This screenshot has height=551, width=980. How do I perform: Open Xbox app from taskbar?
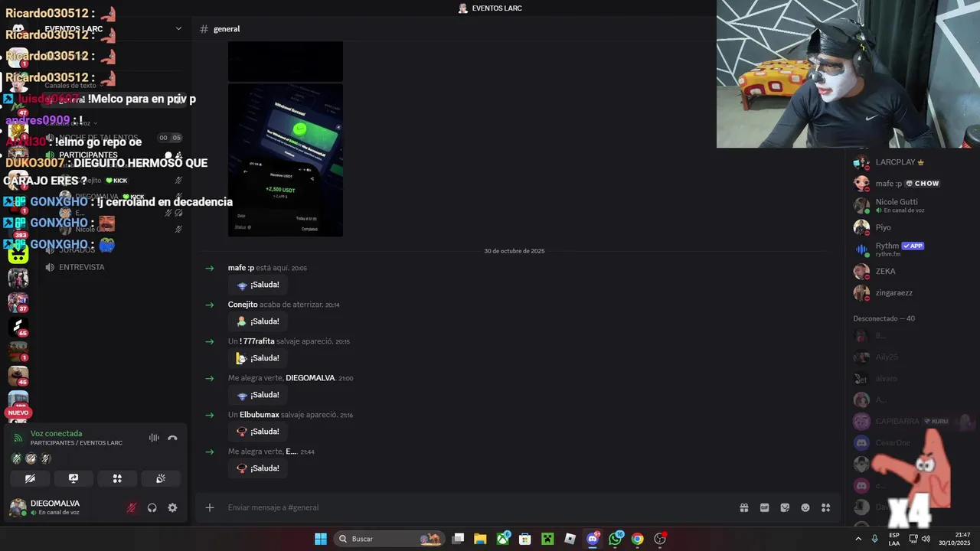click(x=502, y=539)
